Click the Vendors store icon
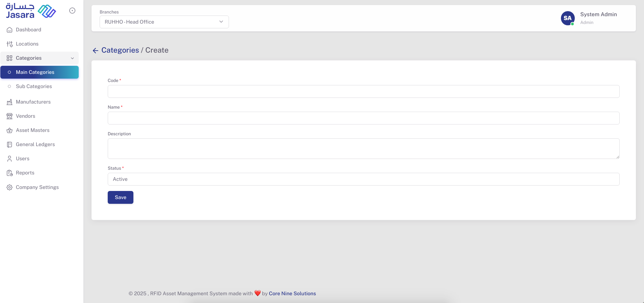The height and width of the screenshot is (303, 644). point(9,116)
